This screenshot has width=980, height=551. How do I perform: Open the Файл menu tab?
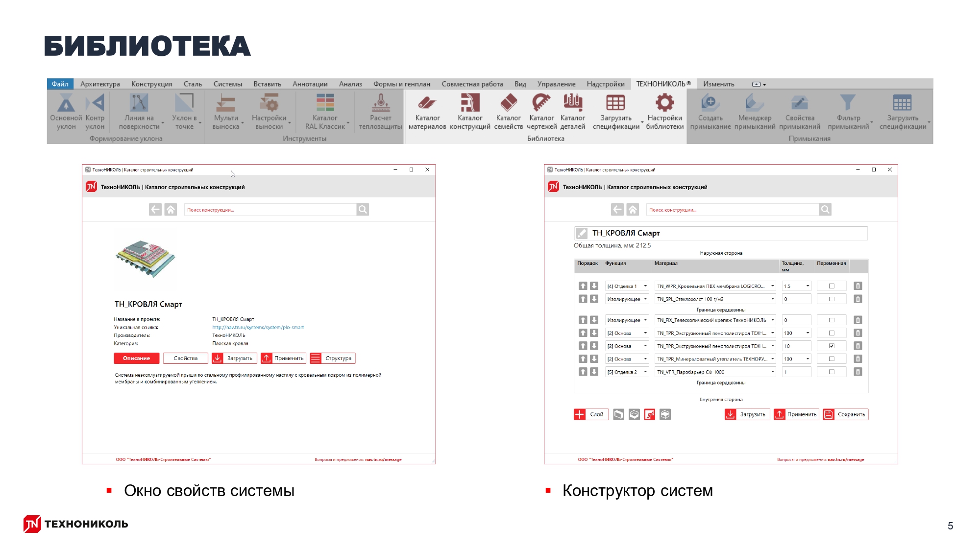click(x=60, y=84)
